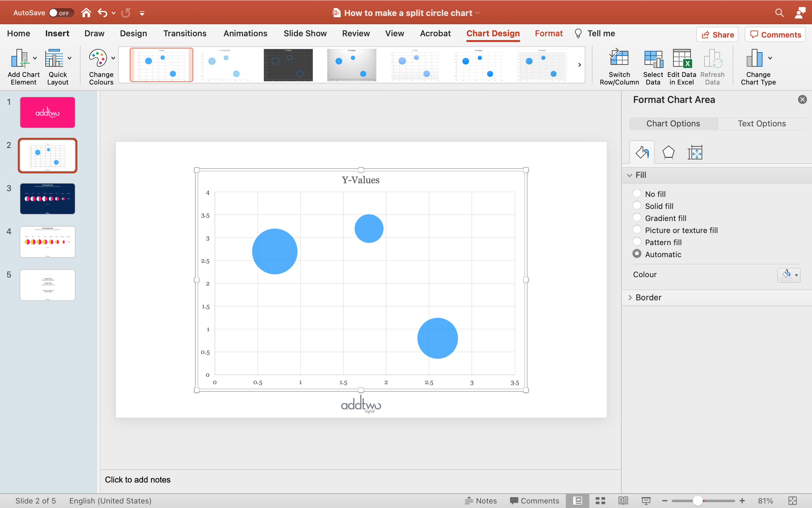Select the Solid fill radio button

tap(636, 206)
